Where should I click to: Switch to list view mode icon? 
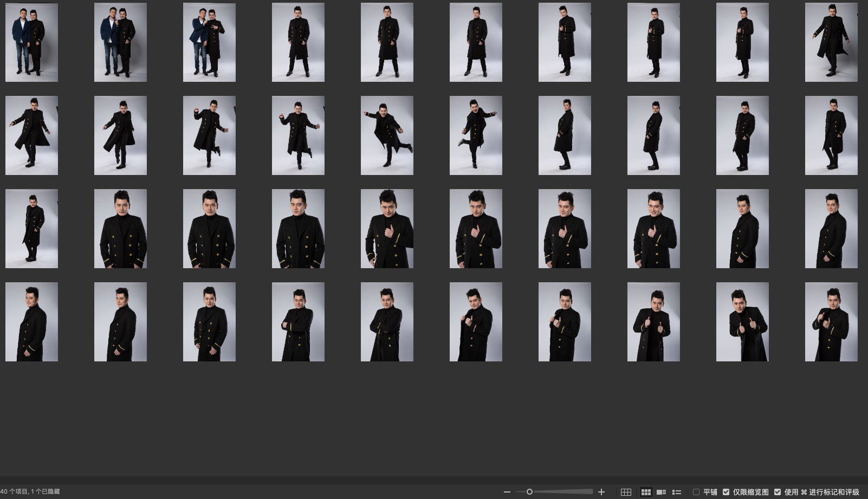tap(677, 492)
